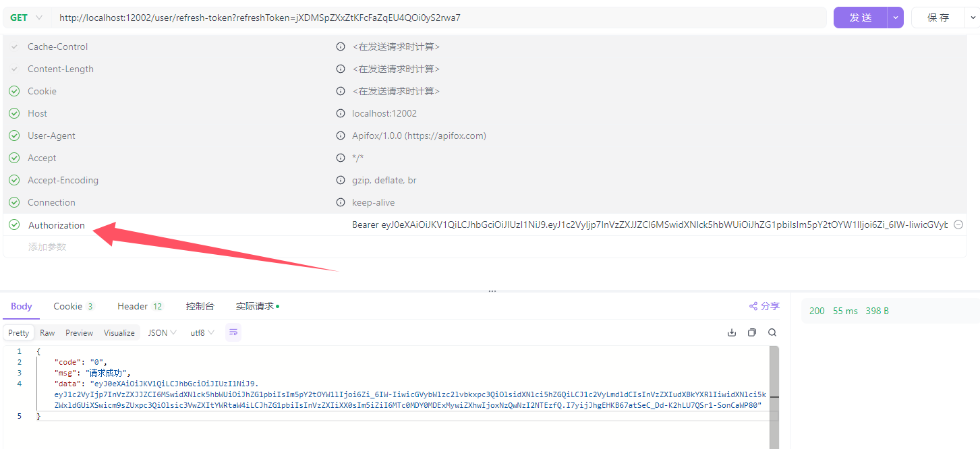
Task: Click info icon beside User-Agent value
Action: (x=341, y=136)
